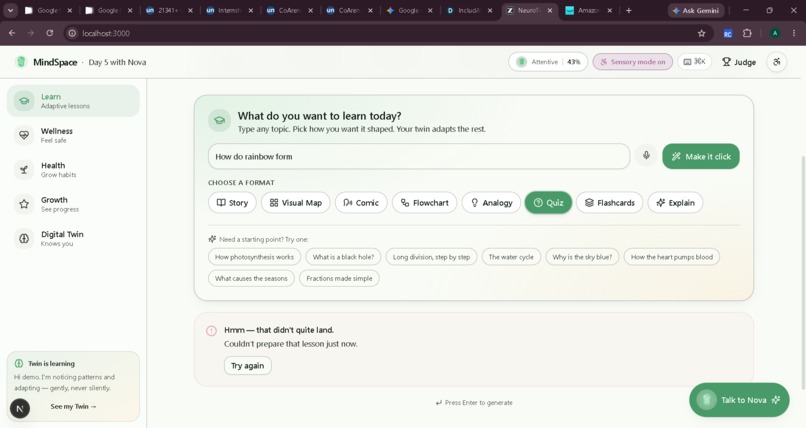The width and height of the screenshot is (806, 428).
Task: Open the Chrome profile avatar
Action: click(x=775, y=33)
